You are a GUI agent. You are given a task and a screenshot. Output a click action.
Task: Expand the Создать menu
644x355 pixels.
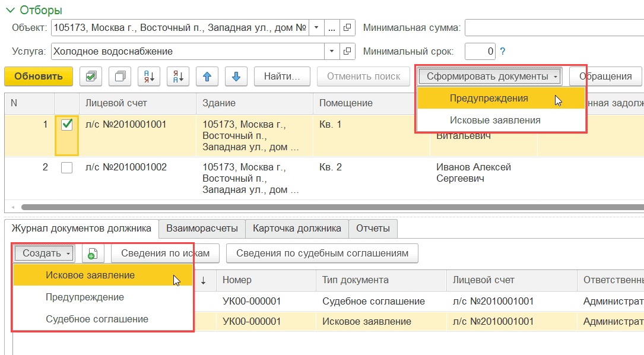[43, 252]
